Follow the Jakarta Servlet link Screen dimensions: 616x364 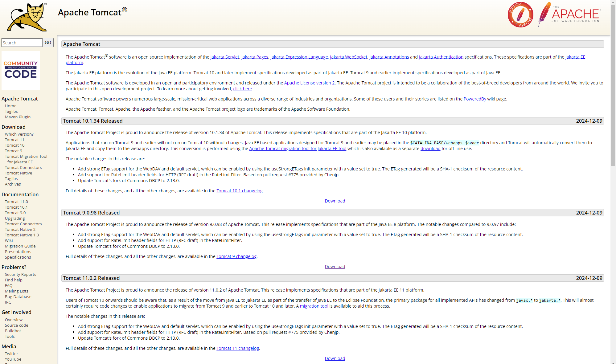(224, 57)
